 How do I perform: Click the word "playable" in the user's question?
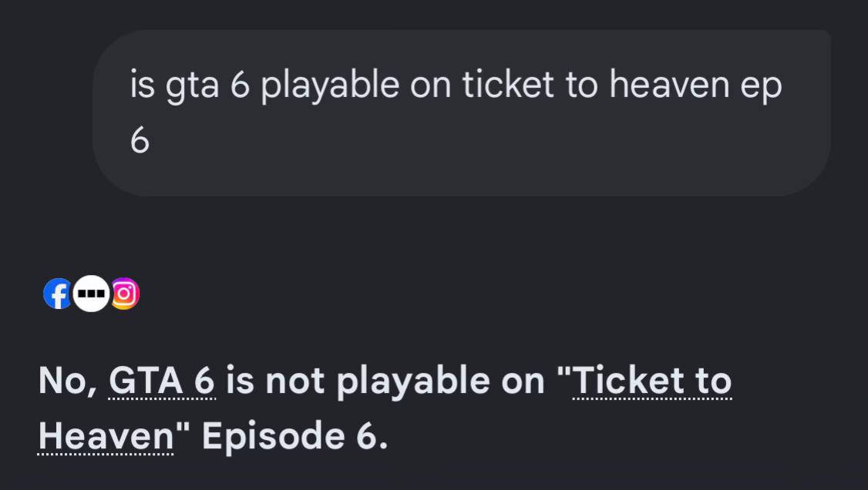[330, 86]
